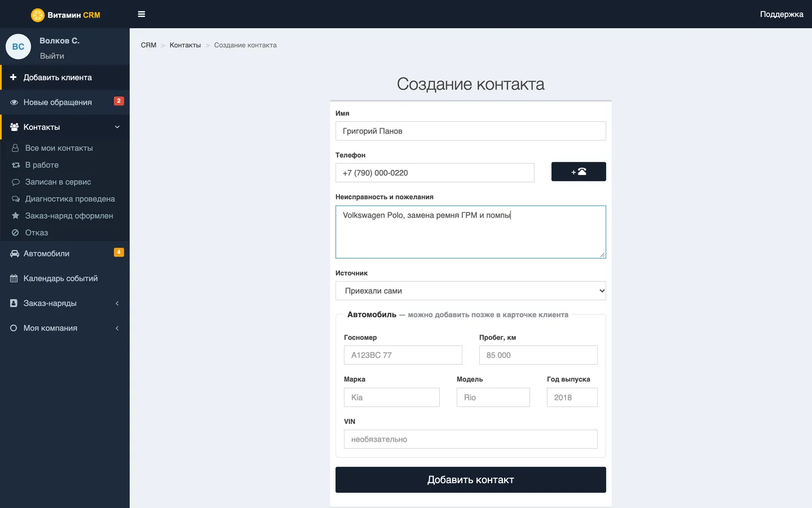Click the star icon beside Заказ-наряд оформлен

coord(16,216)
